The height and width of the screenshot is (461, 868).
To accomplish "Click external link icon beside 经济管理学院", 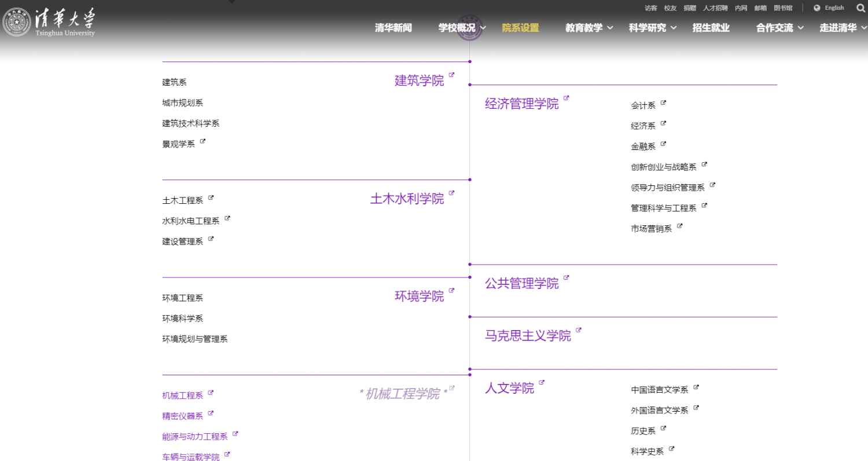I will coord(567,98).
